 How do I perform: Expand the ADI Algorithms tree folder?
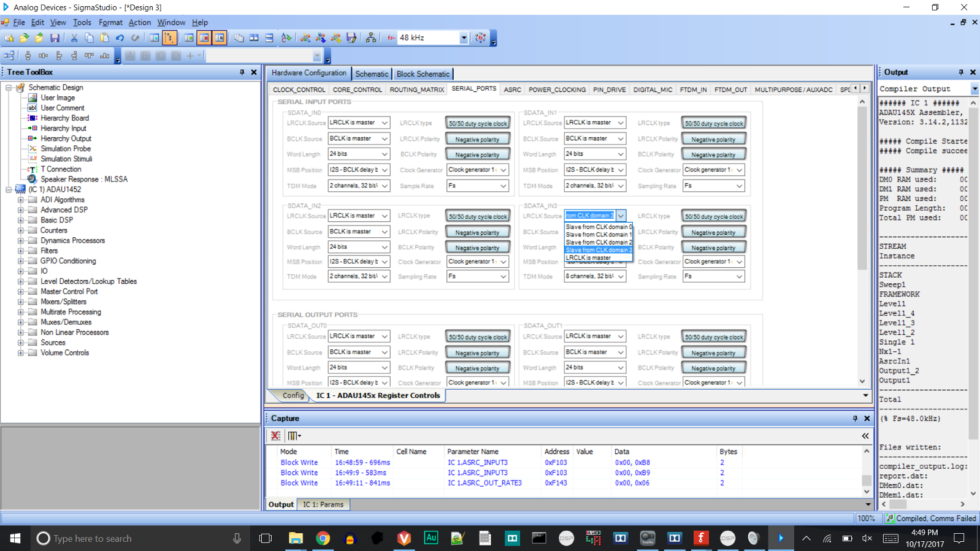pyautogui.click(x=20, y=200)
